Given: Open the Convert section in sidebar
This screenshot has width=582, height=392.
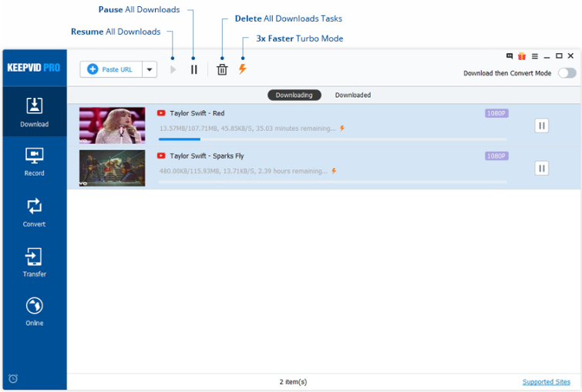Looking at the screenshot, I should (35, 213).
